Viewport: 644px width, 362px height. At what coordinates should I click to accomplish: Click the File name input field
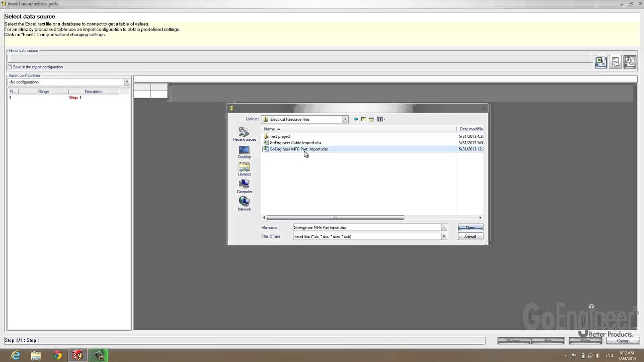367,228
